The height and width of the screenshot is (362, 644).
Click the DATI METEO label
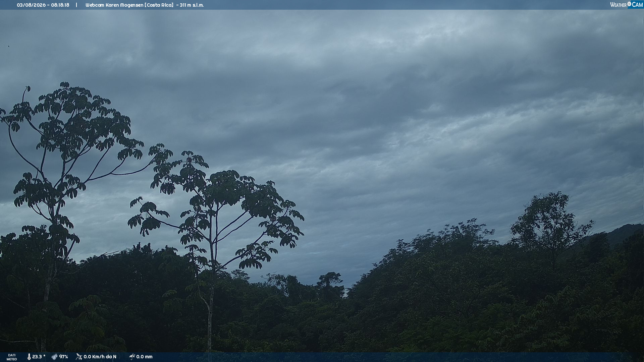click(x=12, y=357)
